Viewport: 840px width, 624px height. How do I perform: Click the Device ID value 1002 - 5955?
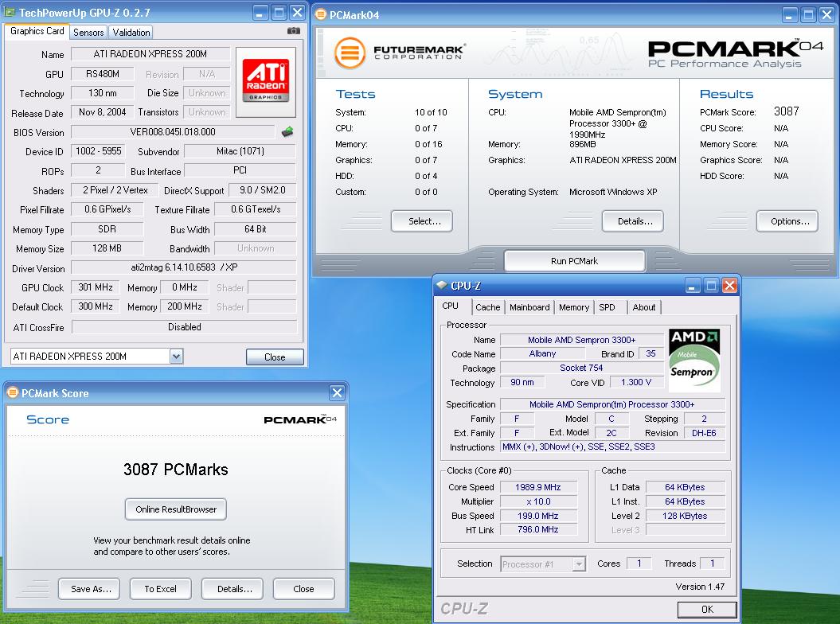pos(99,151)
